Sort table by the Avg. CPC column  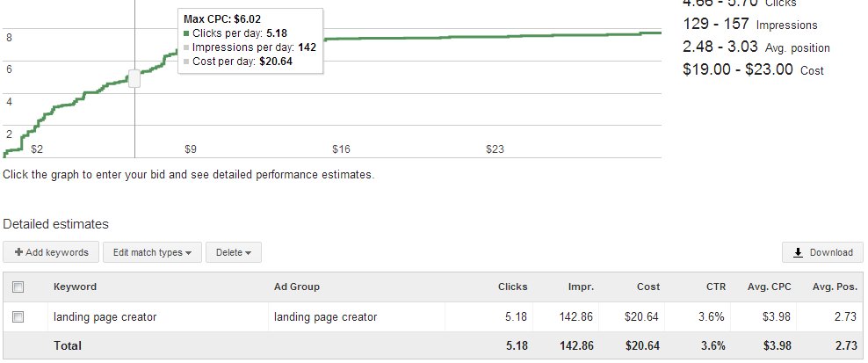770,287
